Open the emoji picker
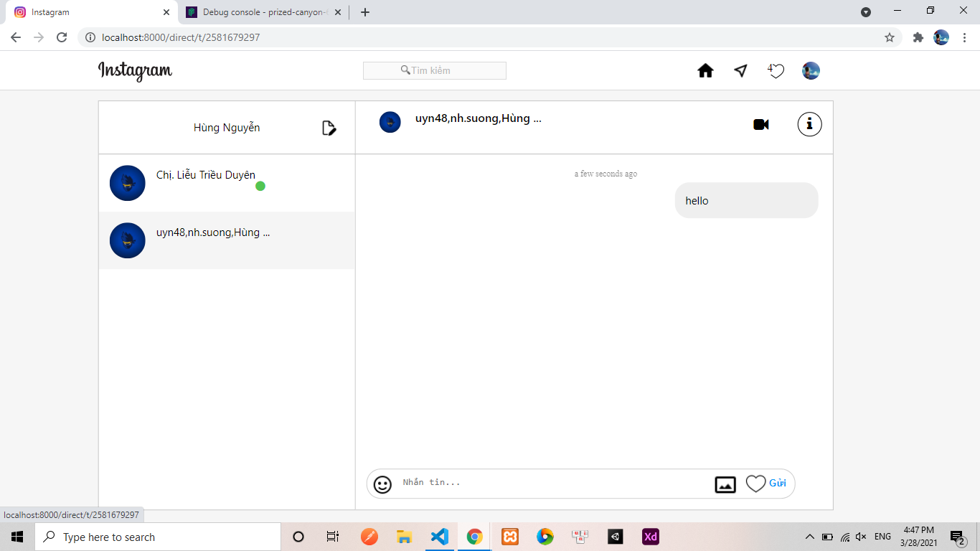The image size is (980, 551). click(381, 484)
